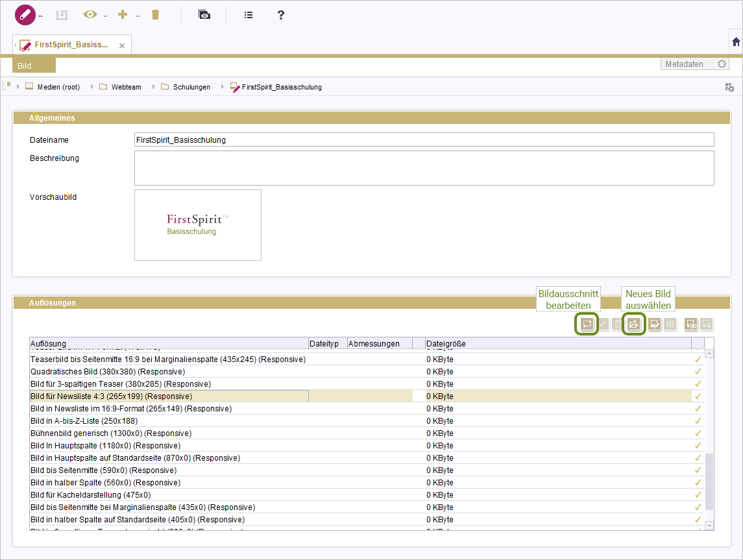This screenshot has width=743, height=560.
Task: Select row Bild für 3-spaltigen Teaser (380x285)
Action: 367,383
